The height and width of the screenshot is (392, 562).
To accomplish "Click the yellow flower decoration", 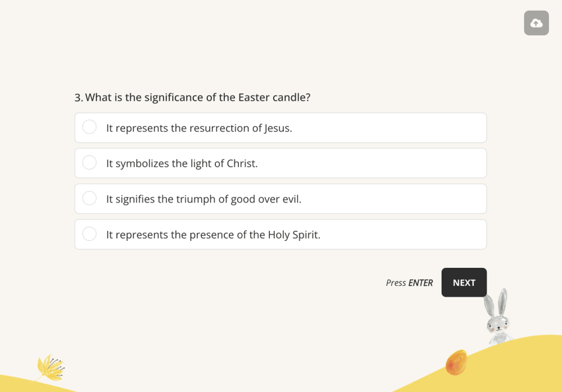I will point(49,367).
